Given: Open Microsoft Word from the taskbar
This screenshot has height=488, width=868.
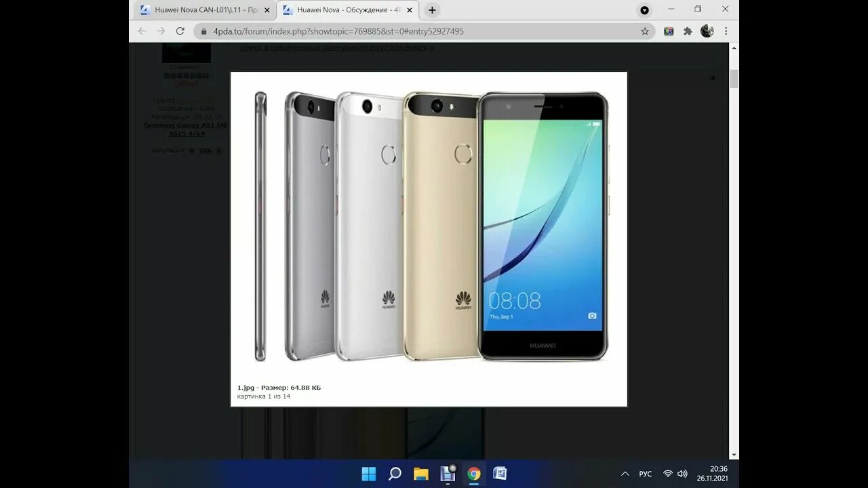Looking at the screenshot, I should (x=500, y=474).
